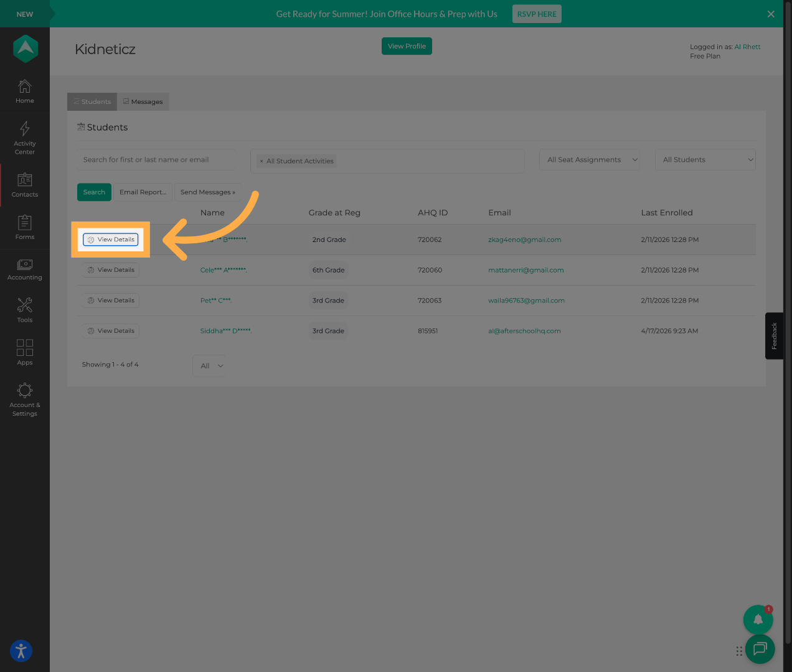Click the green Search button
The width and height of the screenshot is (792, 672).
point(94,192)
